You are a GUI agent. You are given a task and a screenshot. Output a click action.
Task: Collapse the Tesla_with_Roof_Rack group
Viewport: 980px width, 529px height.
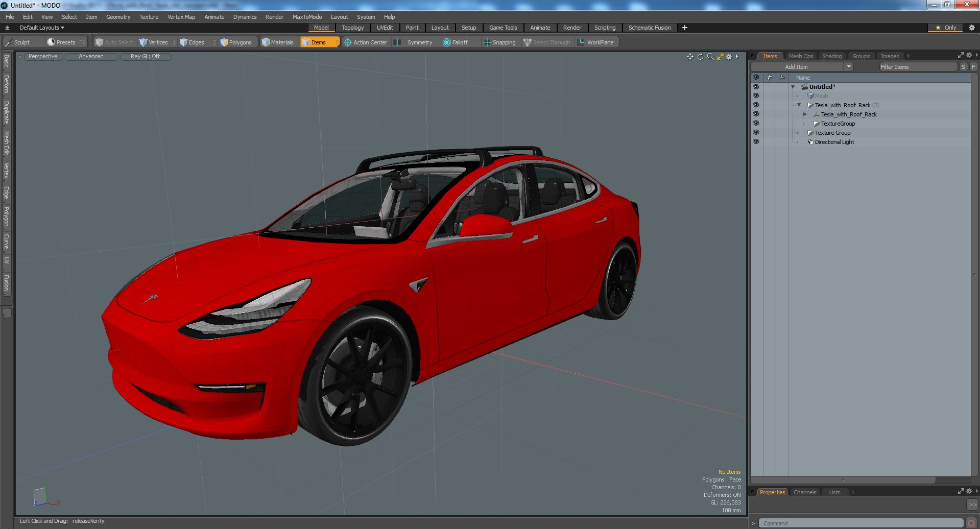pyautogui.click(x=799, y=105)
